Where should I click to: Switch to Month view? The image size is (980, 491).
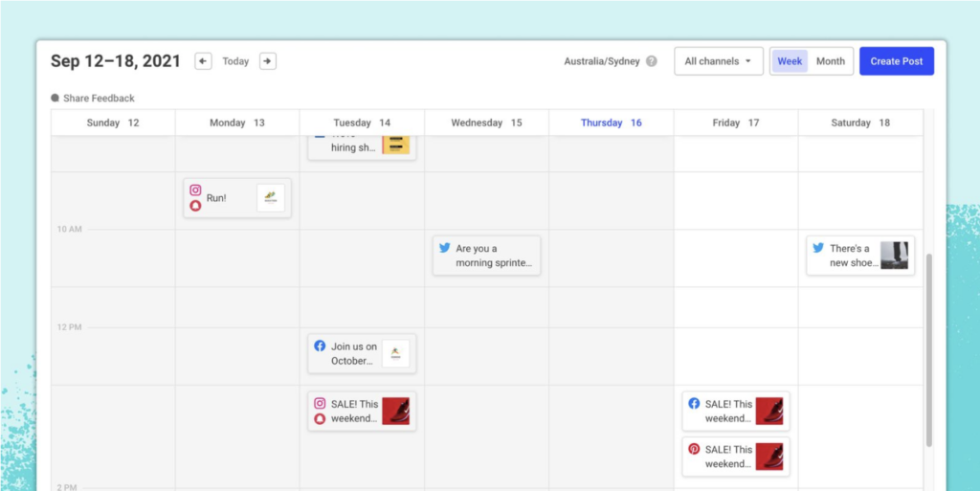coord(831,61)
